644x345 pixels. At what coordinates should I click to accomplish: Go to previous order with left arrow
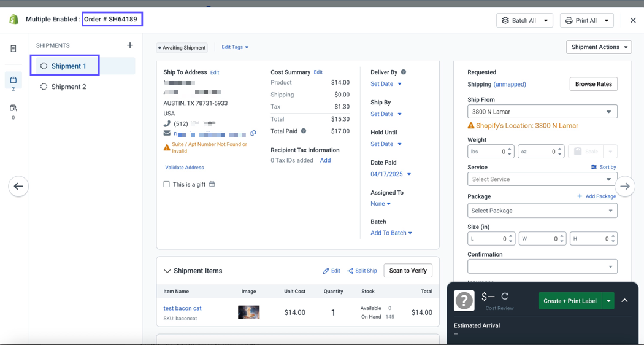(18, 186)
